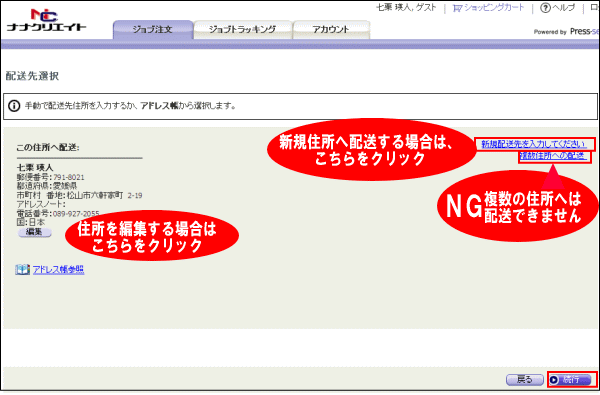Click 新規配送先を入力してください link
600x395 pixels.
tap(533, 144)
